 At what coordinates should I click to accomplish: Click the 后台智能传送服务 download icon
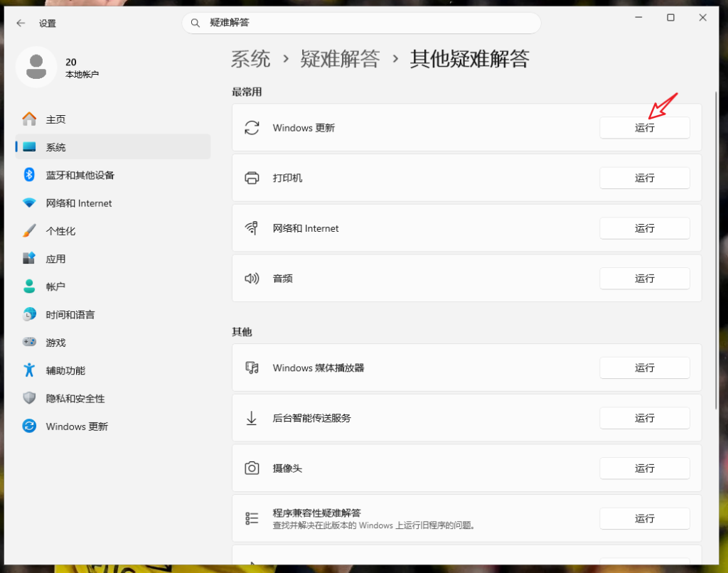point(252,418)
